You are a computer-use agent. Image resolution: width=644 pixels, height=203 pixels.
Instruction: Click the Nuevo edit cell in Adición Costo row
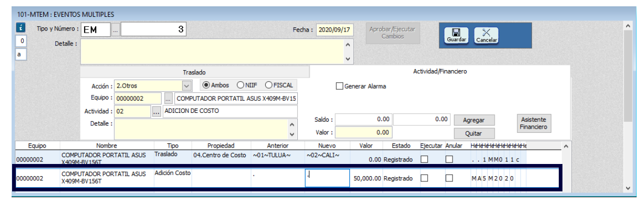pyautogui.click(x=327, y=178)
